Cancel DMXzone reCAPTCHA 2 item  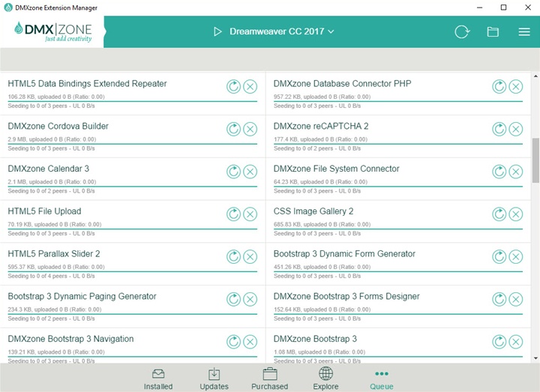516,129
